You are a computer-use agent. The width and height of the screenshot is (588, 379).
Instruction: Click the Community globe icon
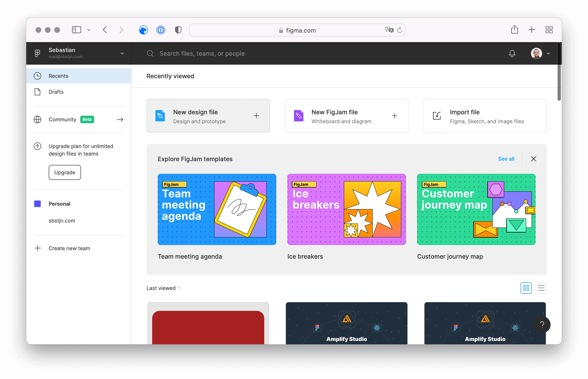(37, 119)
